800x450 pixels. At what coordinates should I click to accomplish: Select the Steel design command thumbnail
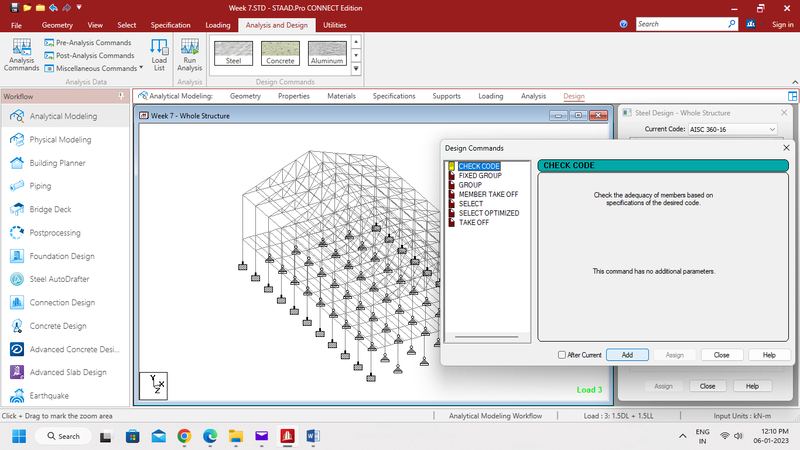pyautogui.click(x=233, y=53)
